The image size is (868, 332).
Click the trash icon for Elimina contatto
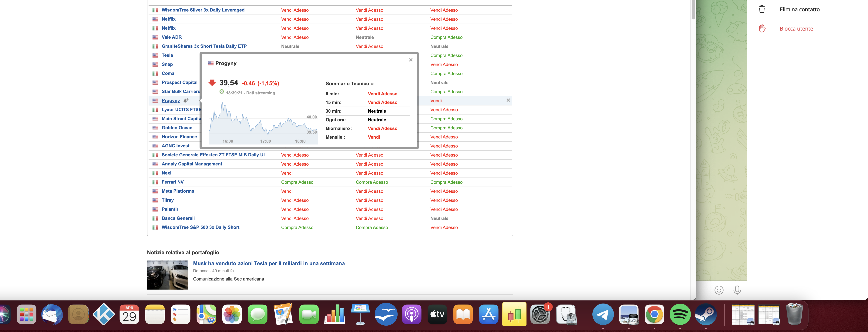(x=762, y=9)
